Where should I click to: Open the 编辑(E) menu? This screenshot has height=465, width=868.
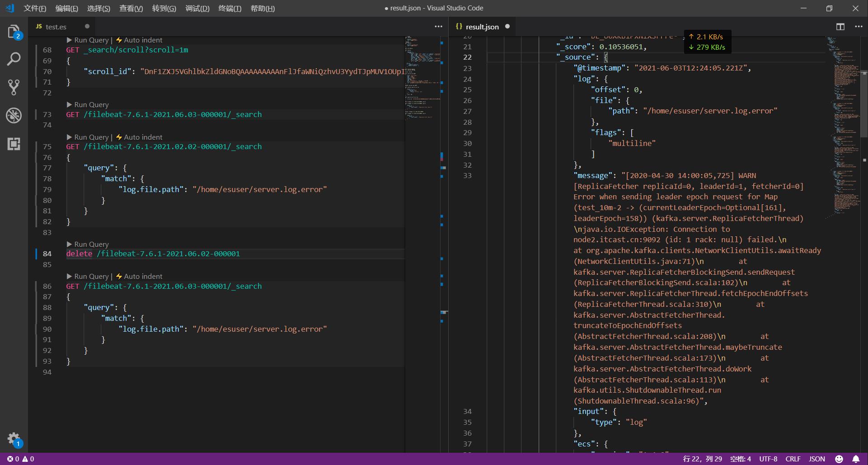(66, 8)
